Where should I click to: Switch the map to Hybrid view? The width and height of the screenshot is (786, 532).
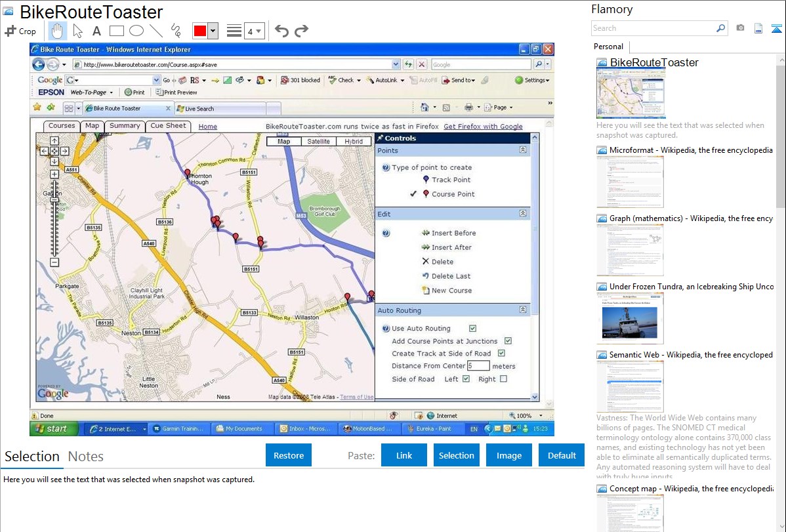(x=354, y=142)
